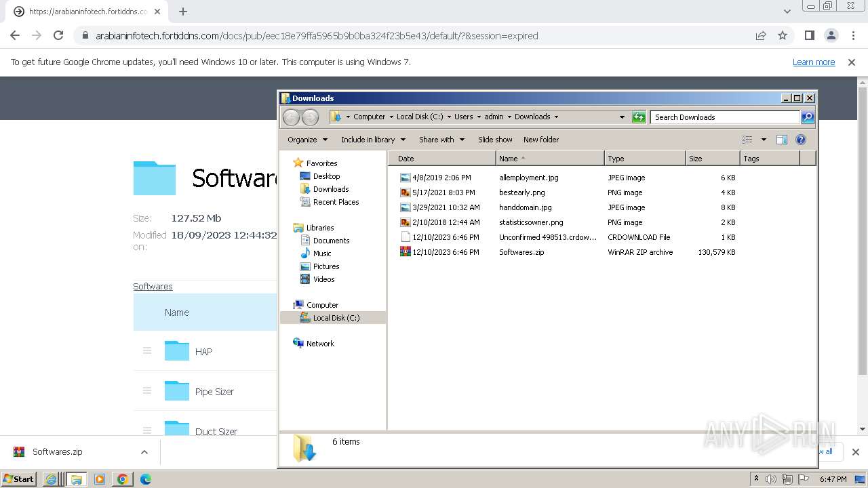Click Windows Start button

tap(19, 479)
